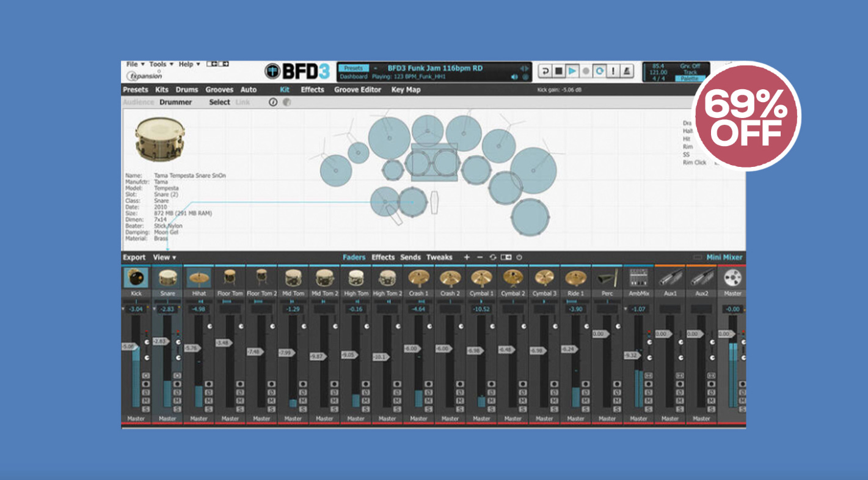Select the Floor Tom channel icon
The image size is (868, 480).
[230, 278]
